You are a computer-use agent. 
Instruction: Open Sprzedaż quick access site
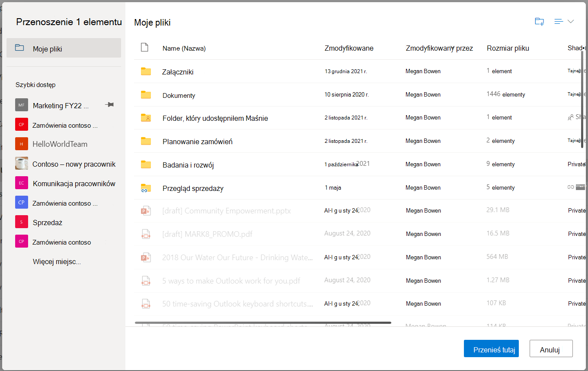tap(48, 223)
